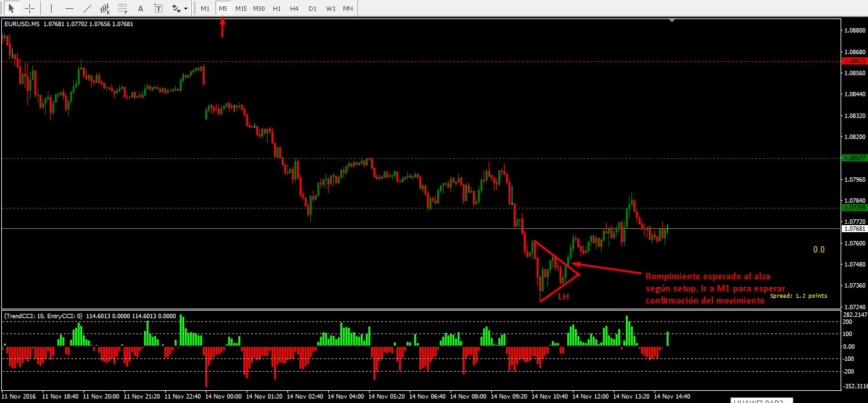Click the 14 Nov 00:00 time axis label
The image size is (868, 403).
click(222, 396)
